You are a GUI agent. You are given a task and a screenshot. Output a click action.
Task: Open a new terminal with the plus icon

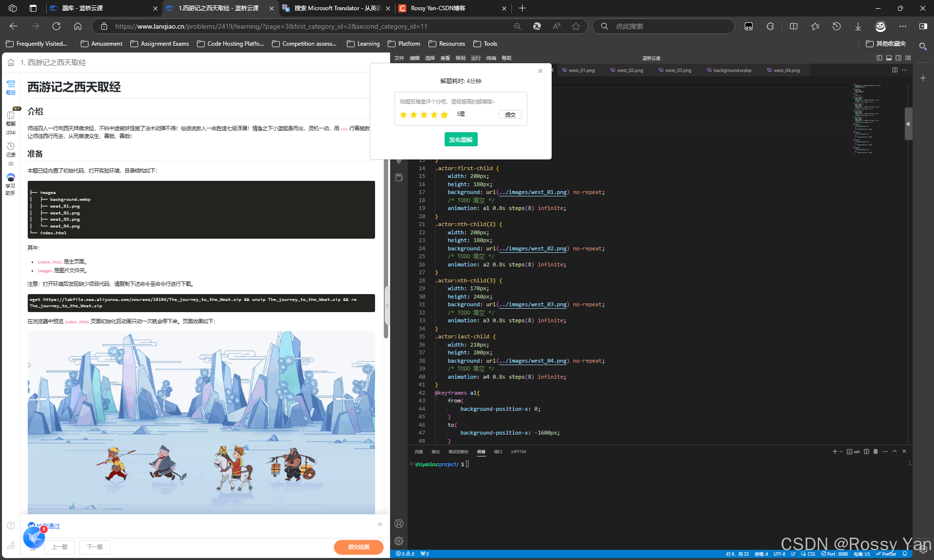(x=835, y=452)
